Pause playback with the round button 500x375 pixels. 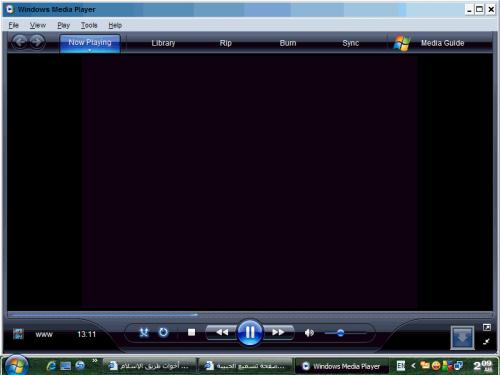[x=250, y=332]
